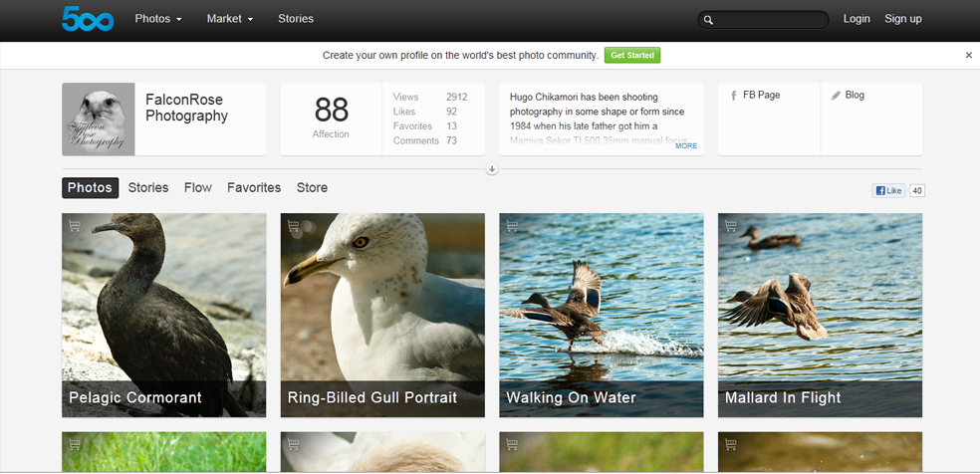Open the Favorites tab
Screen dimensions: 980x474
(x=254, y=188)
